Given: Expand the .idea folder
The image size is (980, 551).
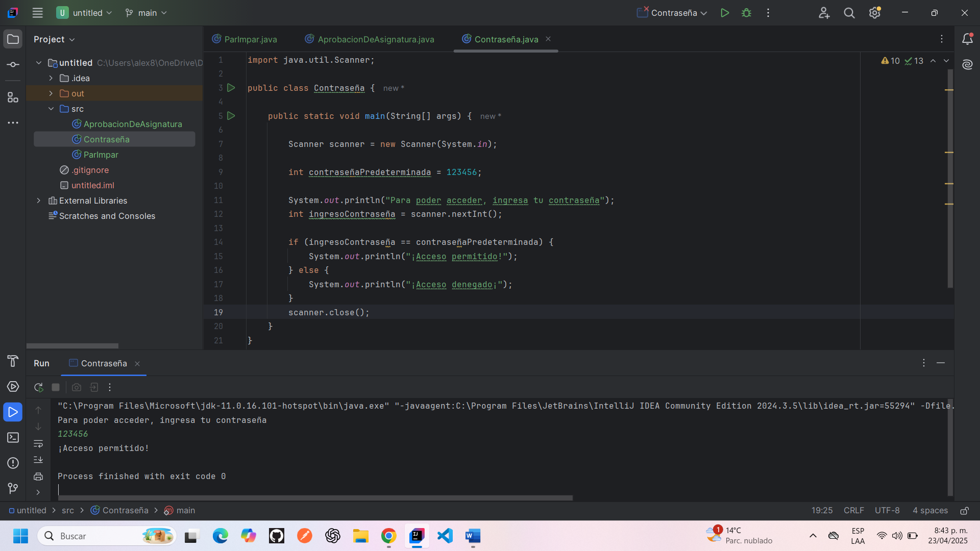Looking at the screenshot, I should 51,78.
